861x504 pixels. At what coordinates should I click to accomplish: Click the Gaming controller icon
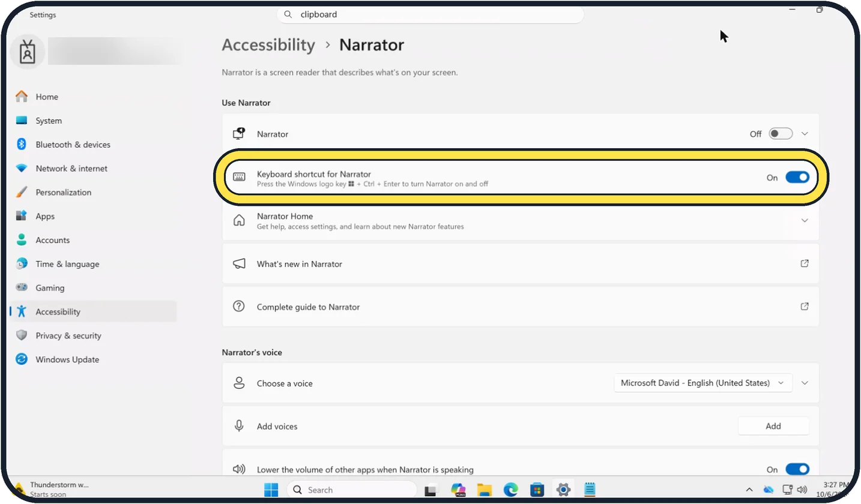(x=22, y=288)
